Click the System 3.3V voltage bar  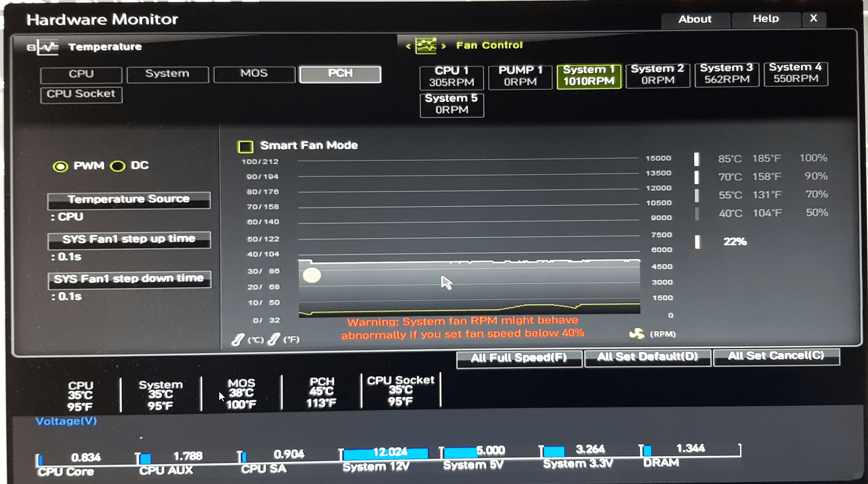point(553,452)
